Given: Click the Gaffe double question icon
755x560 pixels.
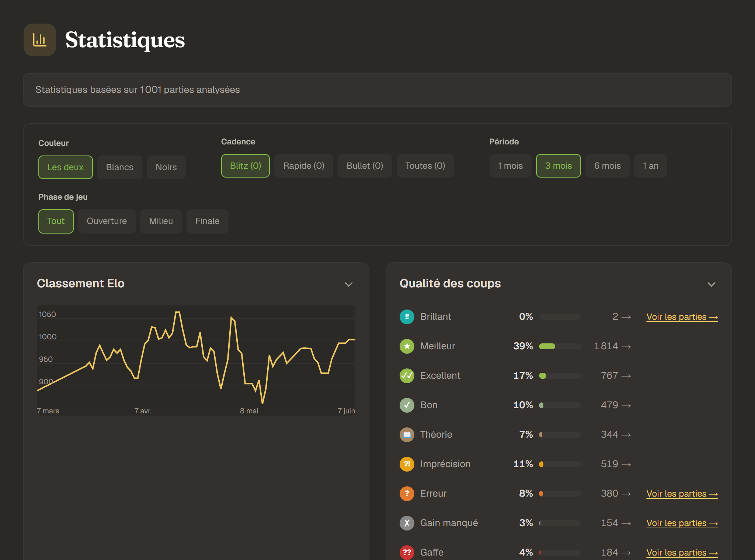Looking at the screenshot, I should (x=407, y=553).
